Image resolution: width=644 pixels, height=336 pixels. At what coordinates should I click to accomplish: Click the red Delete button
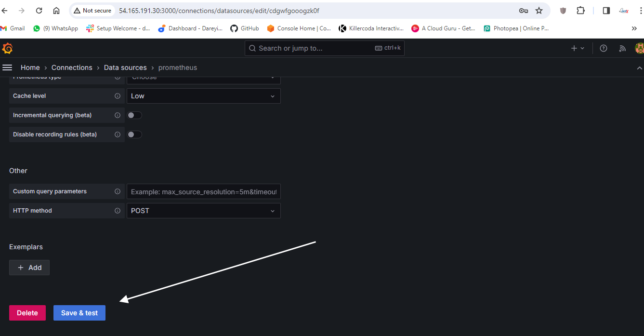(27, 313)
